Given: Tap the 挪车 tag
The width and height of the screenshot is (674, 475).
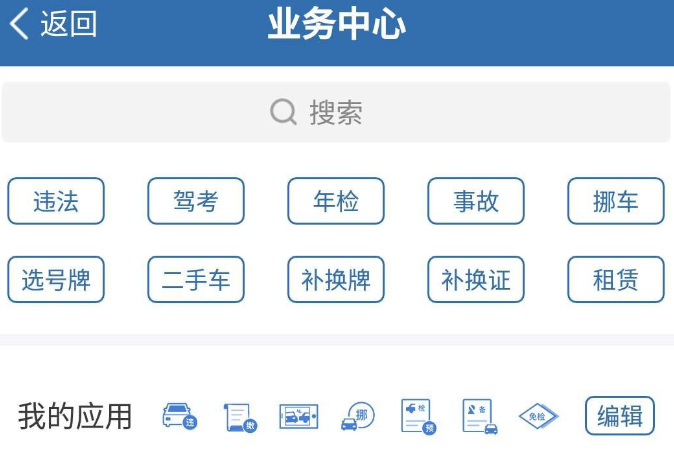Looking at the screenshot, I should click(616, 201).
